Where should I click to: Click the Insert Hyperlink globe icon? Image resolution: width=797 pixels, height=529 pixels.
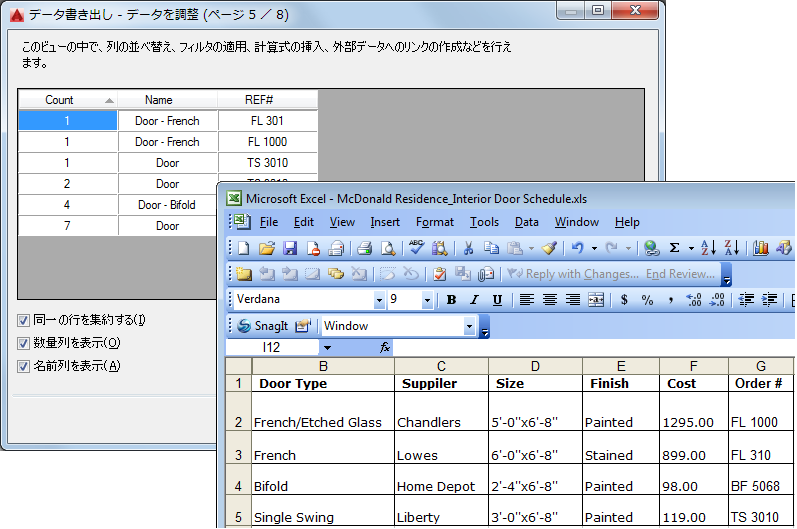pyautogui.click(x=652, y=248)
